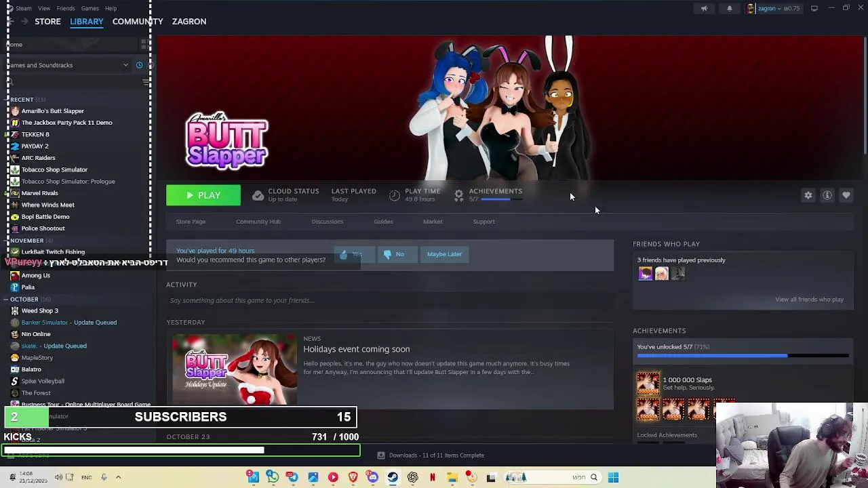Screen dimensions: 868x488
Task: Click the Windows Start button
Action: point(613,477)
